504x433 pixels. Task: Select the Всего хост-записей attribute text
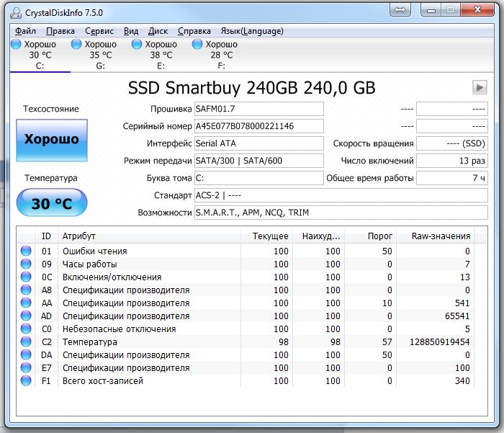103,381
